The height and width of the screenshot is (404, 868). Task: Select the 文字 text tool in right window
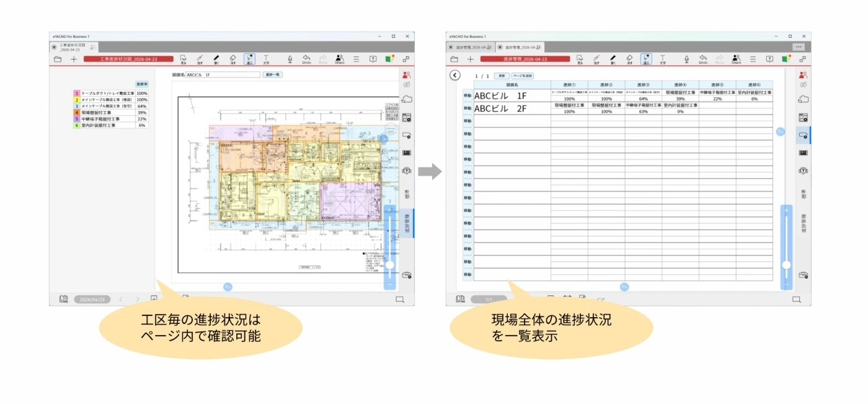point(663,59)
